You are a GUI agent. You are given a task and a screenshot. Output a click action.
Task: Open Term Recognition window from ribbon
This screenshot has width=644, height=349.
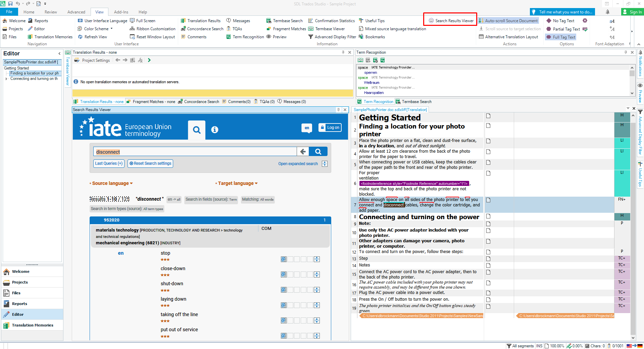pos(245,37)
